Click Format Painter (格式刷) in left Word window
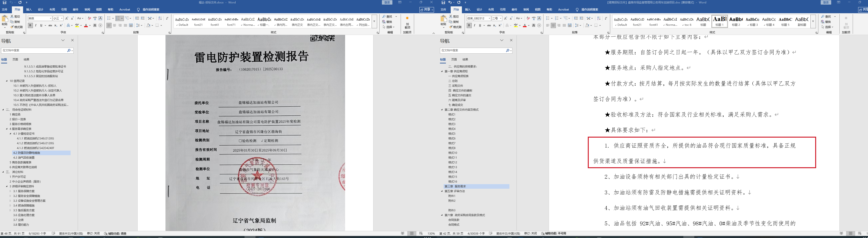The image size is (868, 238). coord(16,27)
